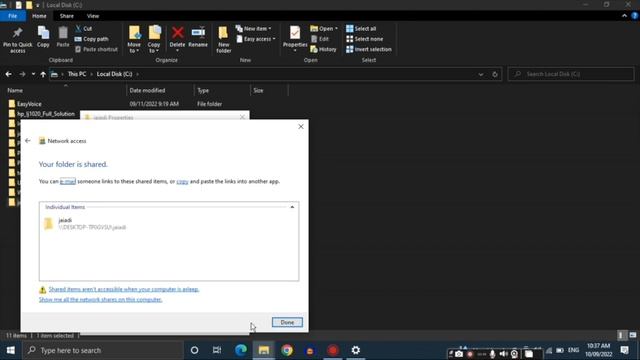The height and width of the screenshot is (360, 640).
Task: Expand the address bar history dropdown
Action: (481, 74)
